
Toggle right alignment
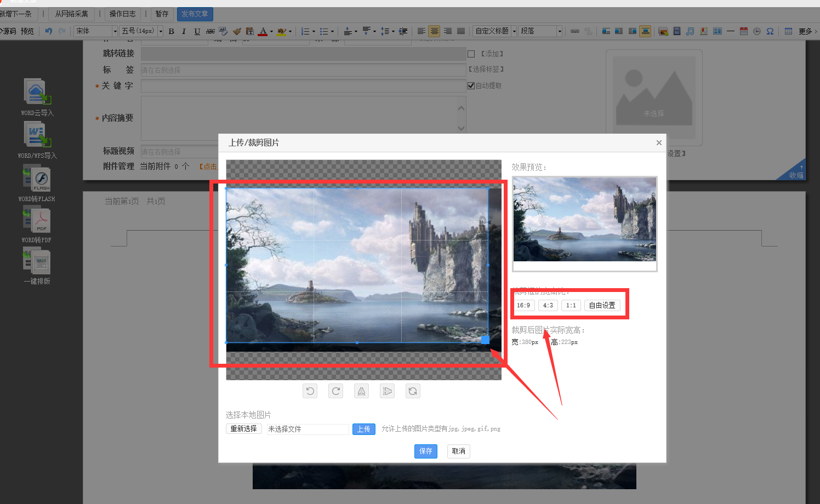(x=448, y=31)
